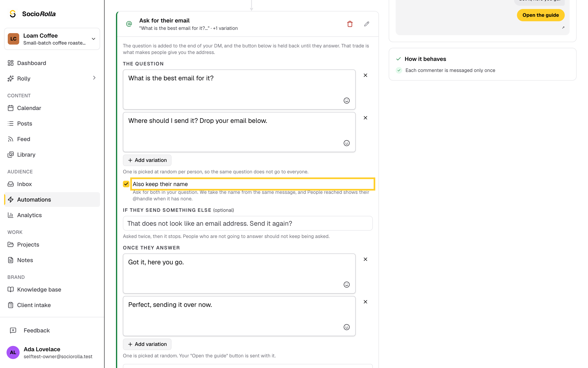Image resolution: width=588 pixels, height=368 pixels.
Task: Click Open the guide button
Action: pos(540,15)
